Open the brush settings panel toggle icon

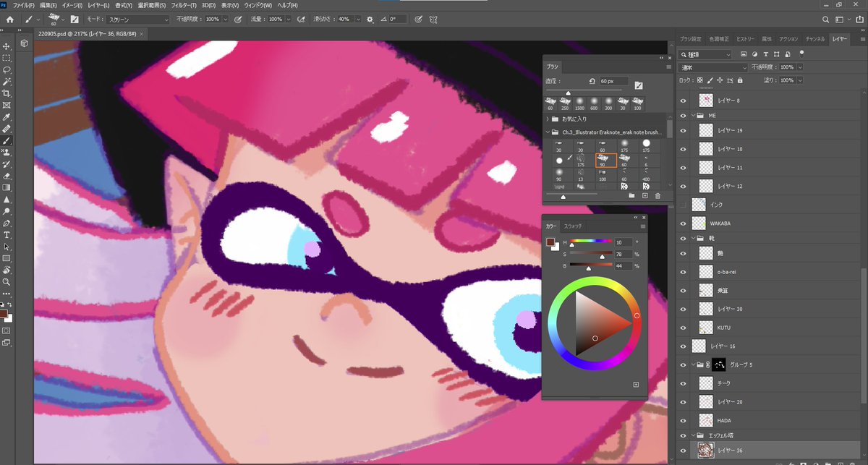pyautogui.click(x=74, y=19)
